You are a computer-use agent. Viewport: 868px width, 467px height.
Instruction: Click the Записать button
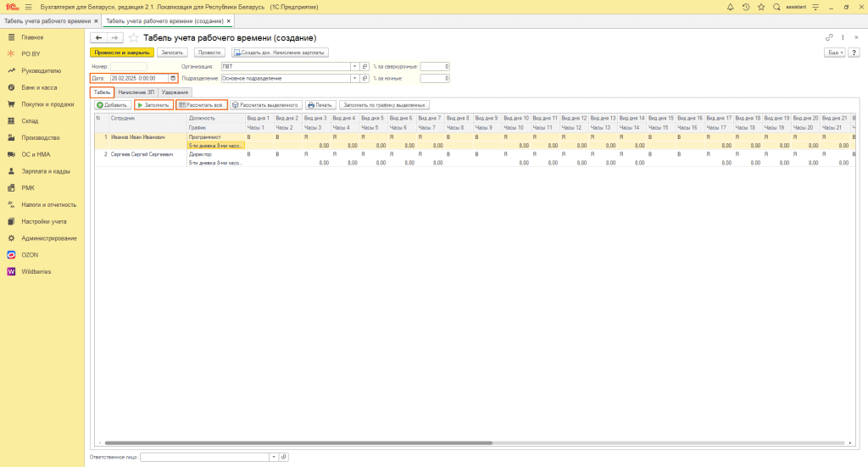coord(172,53)
